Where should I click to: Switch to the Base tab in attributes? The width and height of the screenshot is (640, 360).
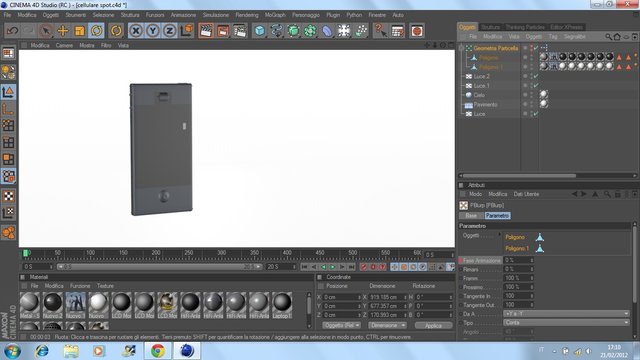(471, 216)
